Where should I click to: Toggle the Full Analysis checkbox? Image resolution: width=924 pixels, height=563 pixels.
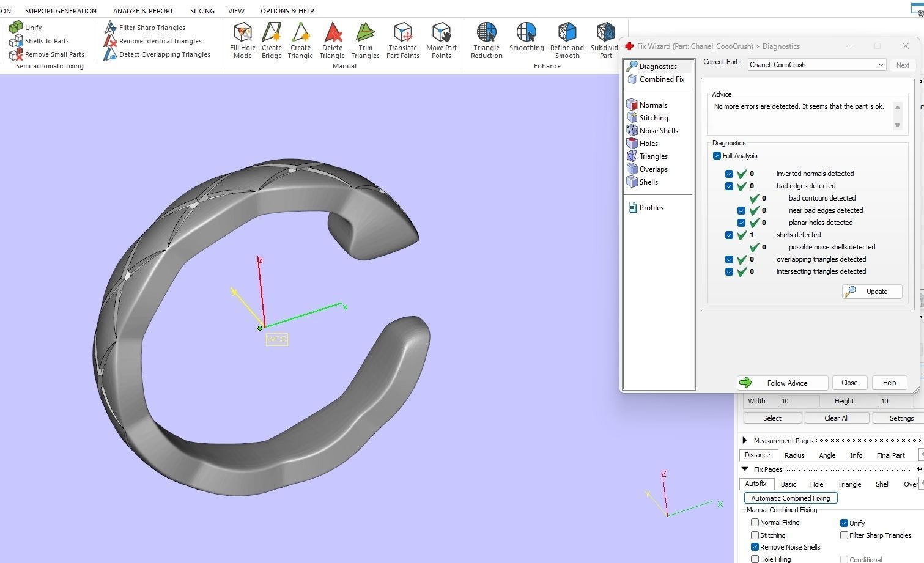click(x=717, y=156)
